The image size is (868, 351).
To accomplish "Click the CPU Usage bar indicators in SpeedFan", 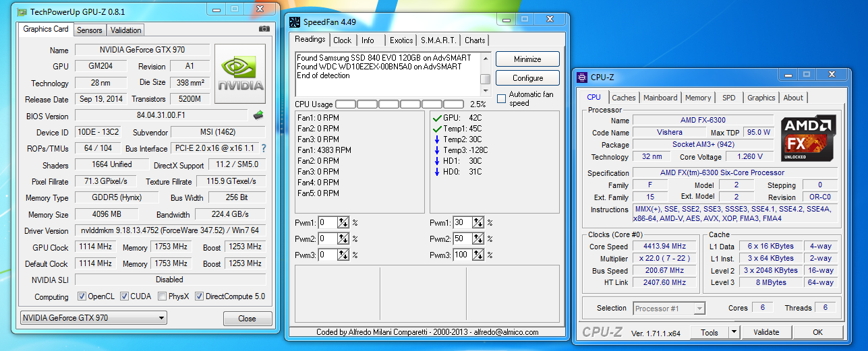I will 399,104.
